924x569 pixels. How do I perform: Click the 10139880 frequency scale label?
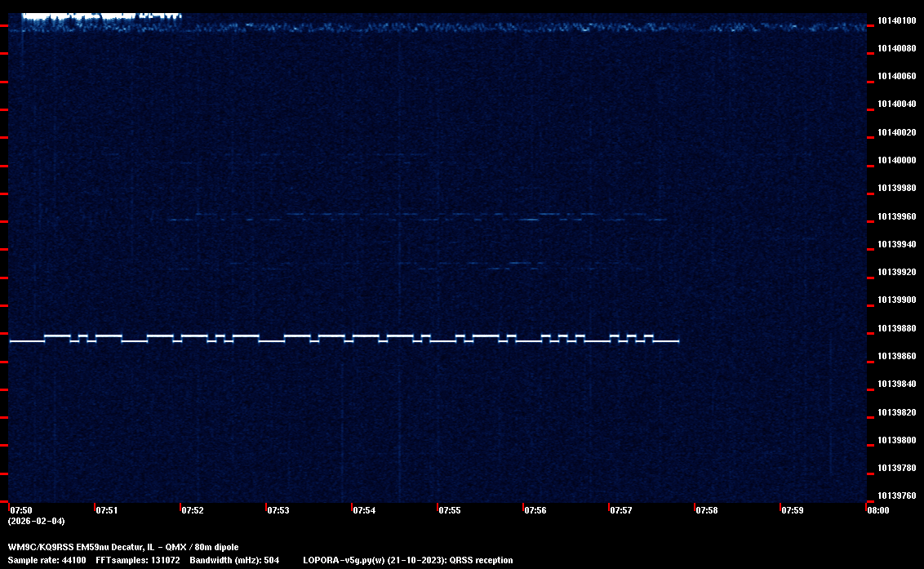point(896,328)
